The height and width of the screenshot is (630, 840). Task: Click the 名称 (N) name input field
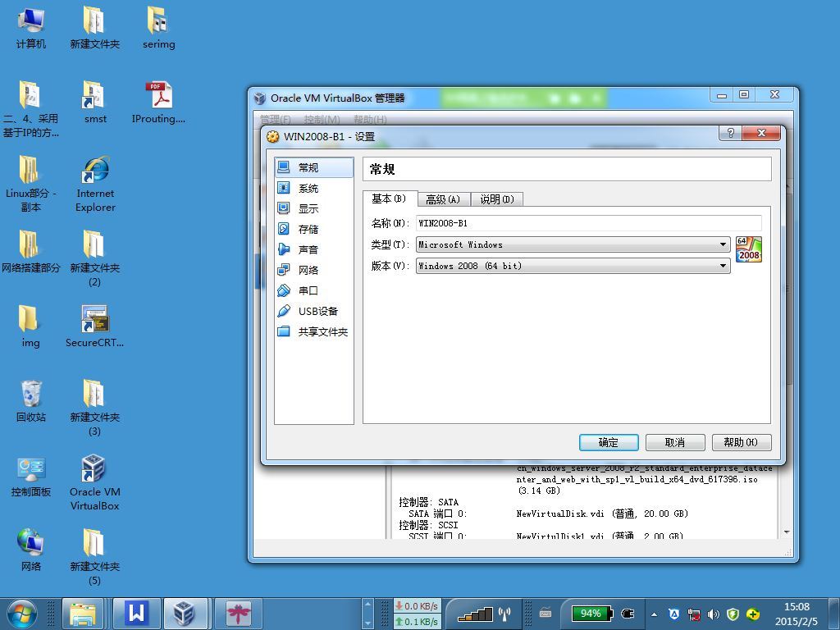tap(588, 223)
